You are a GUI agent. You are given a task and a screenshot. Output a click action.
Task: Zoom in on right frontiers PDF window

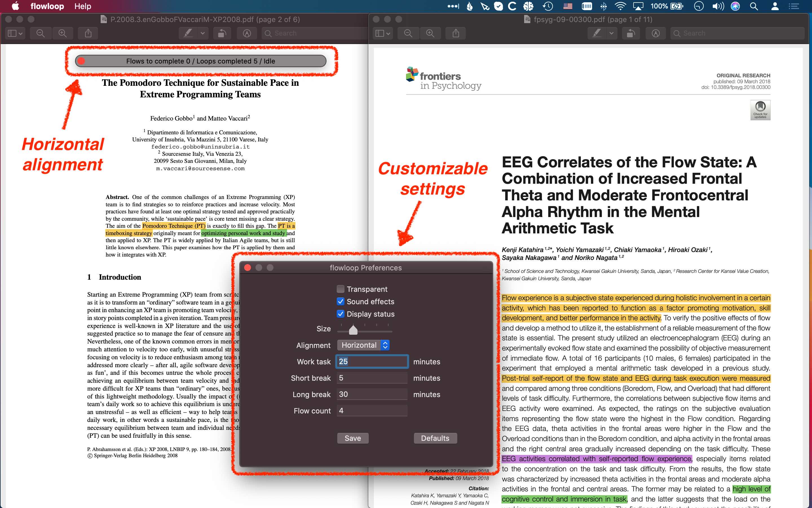pos(430,33)
